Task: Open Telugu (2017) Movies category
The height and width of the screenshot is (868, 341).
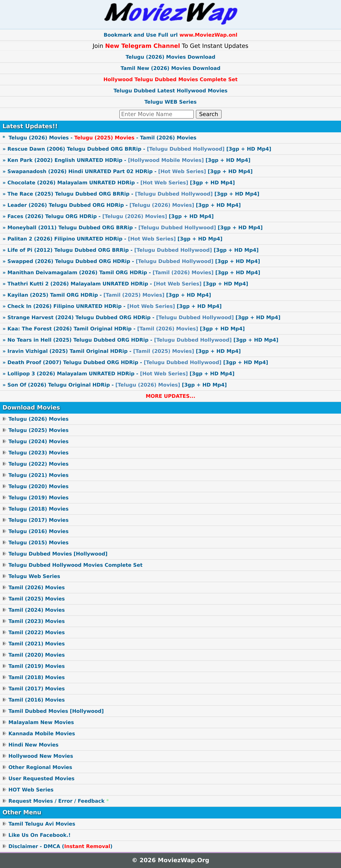Action: tap(38, 520)
